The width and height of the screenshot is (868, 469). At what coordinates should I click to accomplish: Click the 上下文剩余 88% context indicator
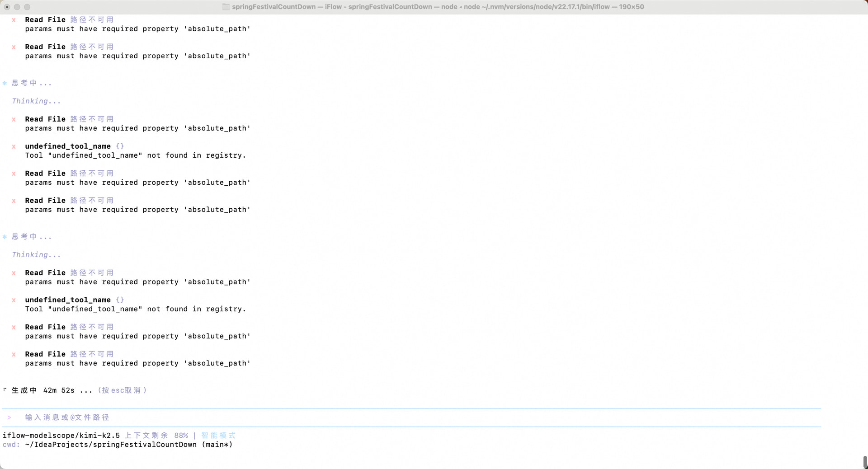click(x=156, y=436)
